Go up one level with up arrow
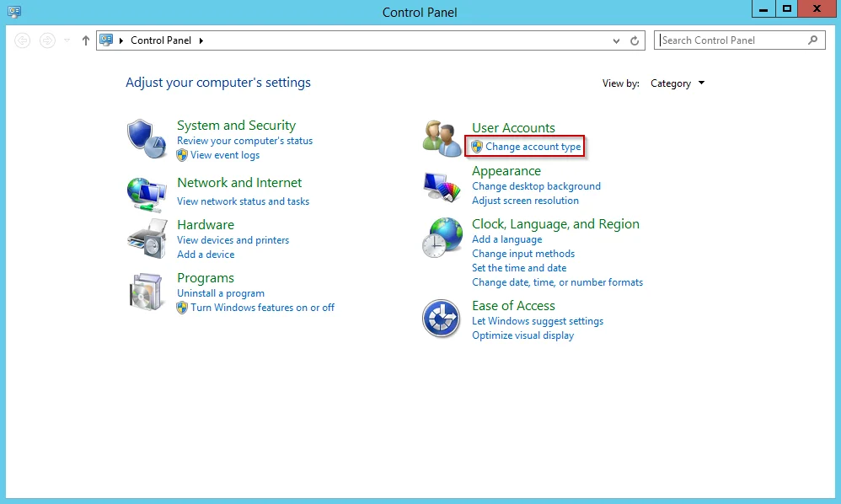 (x=85, y=40)
